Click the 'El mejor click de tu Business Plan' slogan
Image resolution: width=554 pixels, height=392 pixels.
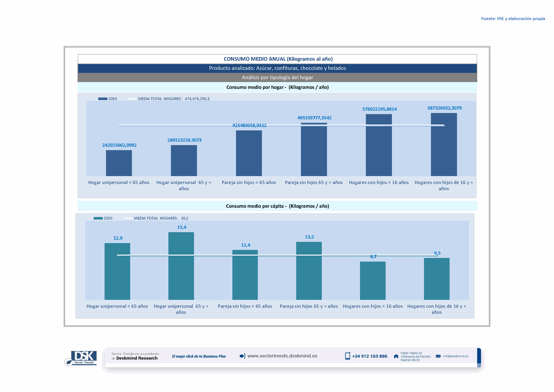(x=199, y=356)
